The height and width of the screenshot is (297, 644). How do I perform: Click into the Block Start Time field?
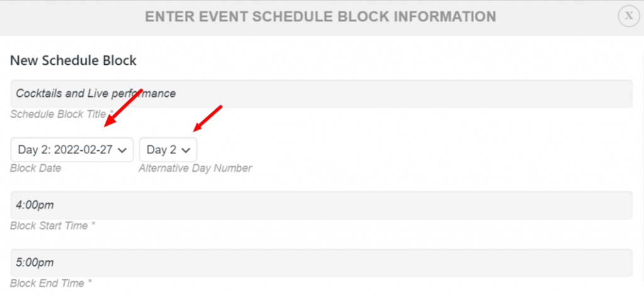(321, 205)
